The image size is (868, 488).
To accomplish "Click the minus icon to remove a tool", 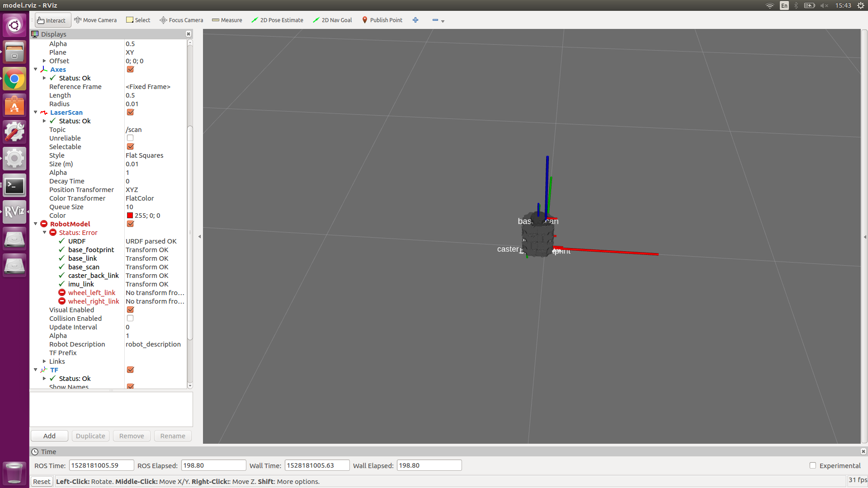I will [x=435, y=20].
